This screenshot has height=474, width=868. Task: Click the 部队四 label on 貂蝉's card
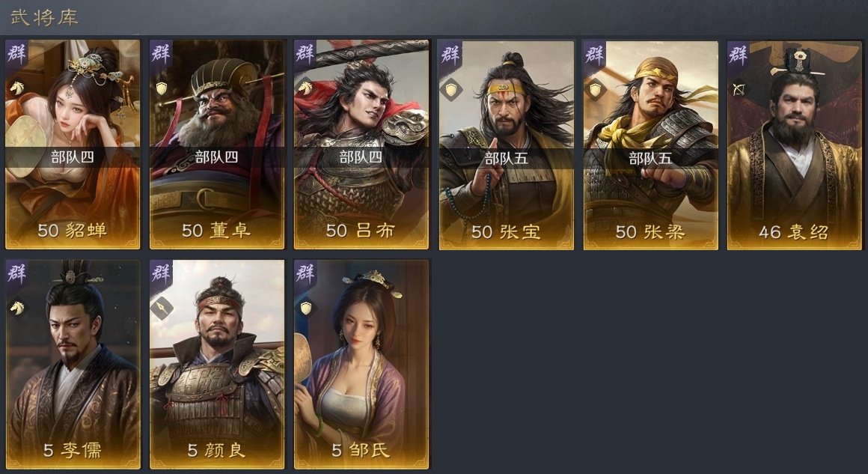point(73,157)
